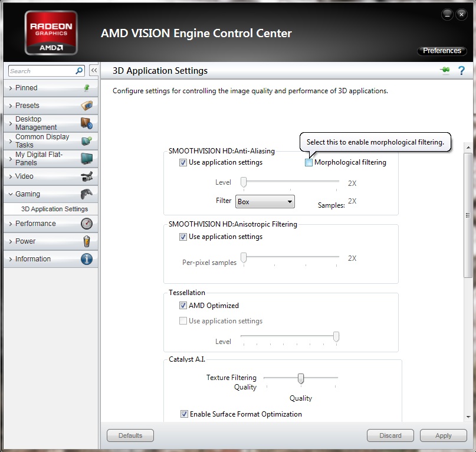Click the Performance gauge icon
This screenshot has height=452, width=476.
(87, 224)
